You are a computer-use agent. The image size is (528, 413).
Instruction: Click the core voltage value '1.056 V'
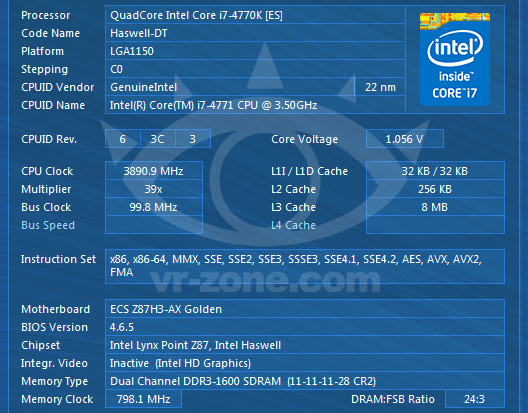coord(405,139)
